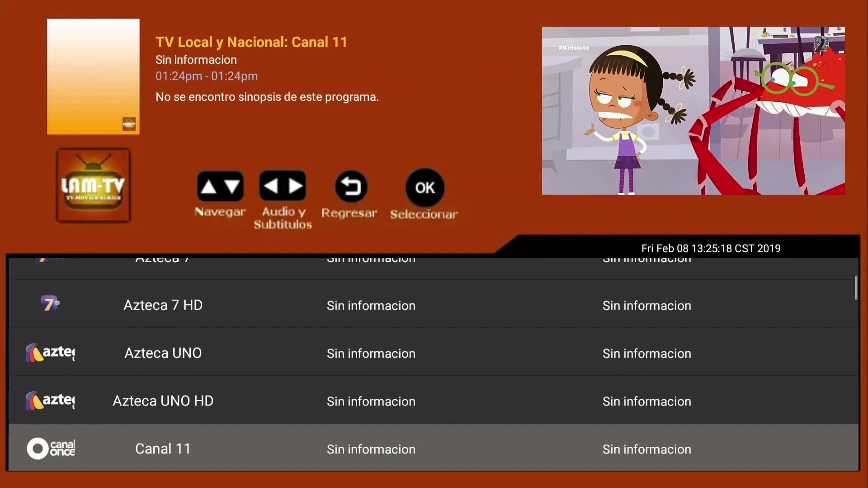Open the Kidsiete video preview

click(693, 111)
